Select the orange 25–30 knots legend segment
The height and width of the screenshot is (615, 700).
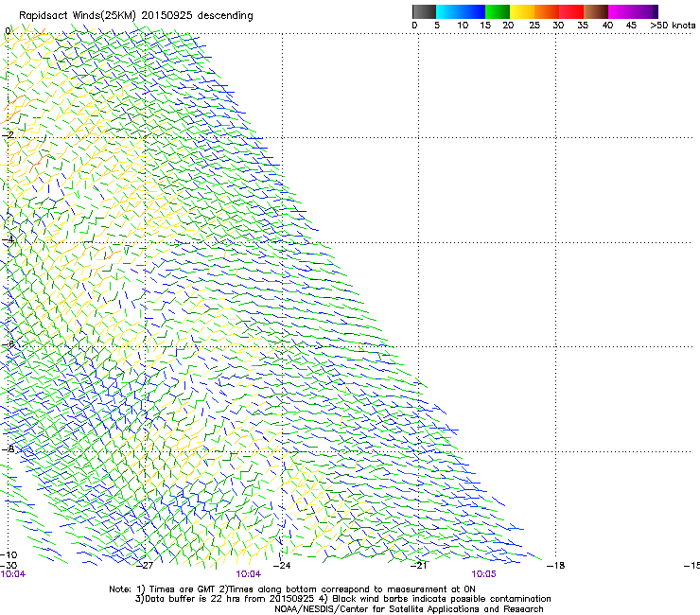click(x=547, y=11)
